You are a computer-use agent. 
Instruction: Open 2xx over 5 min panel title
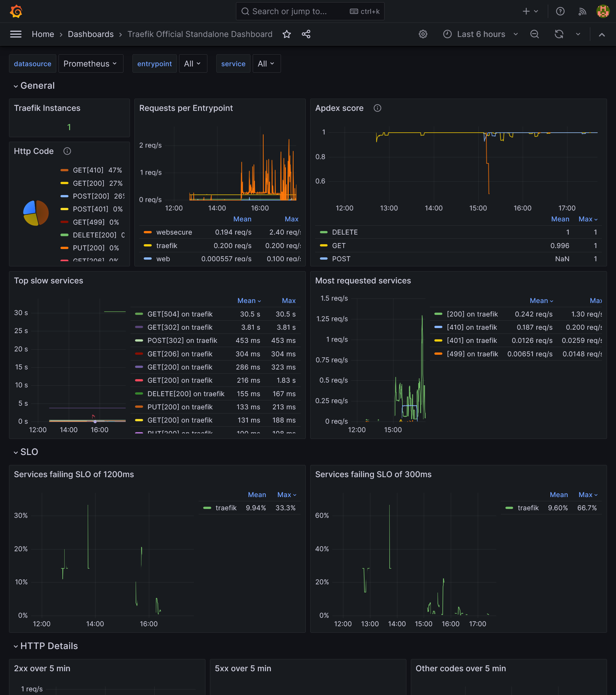[x=42, y=668]
